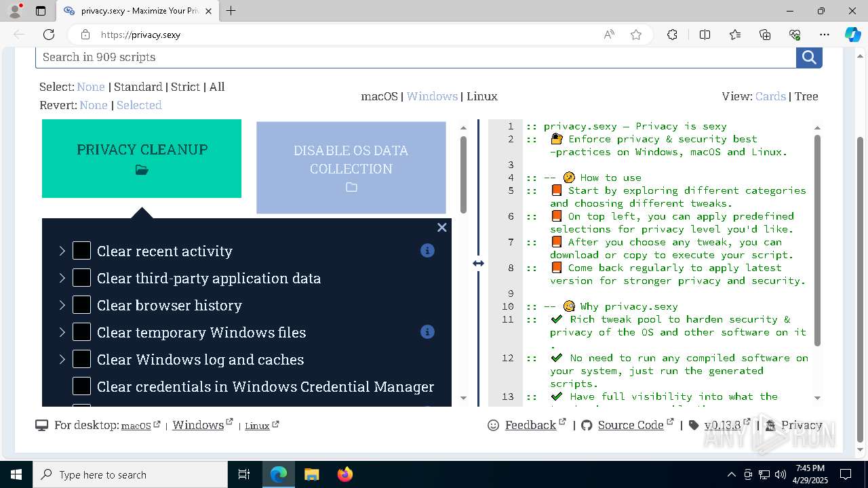
Task: Open Copilot sidebar
Action: tap(852, 35)
